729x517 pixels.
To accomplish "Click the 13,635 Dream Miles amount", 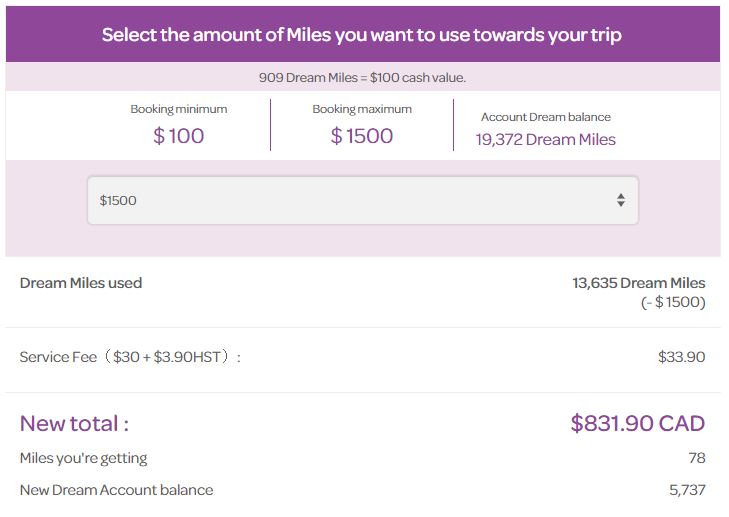I will tap(638, 283).
